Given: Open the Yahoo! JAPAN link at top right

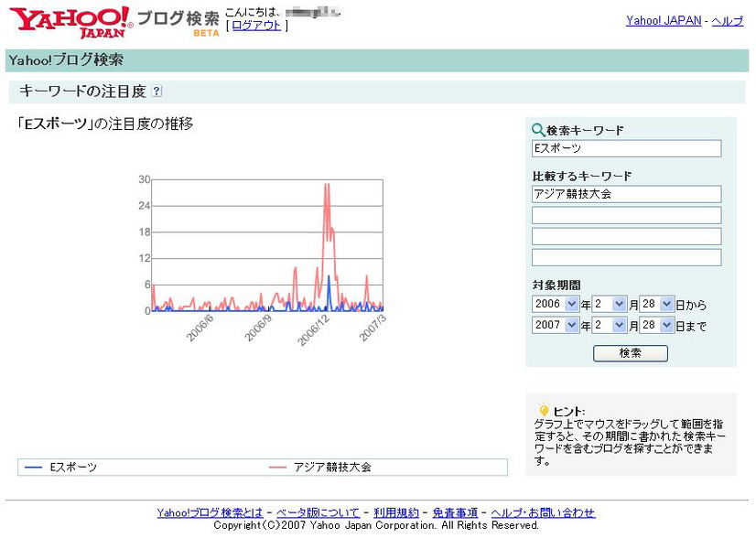Looking at the screenshot, I should click(x=664, y=21).
